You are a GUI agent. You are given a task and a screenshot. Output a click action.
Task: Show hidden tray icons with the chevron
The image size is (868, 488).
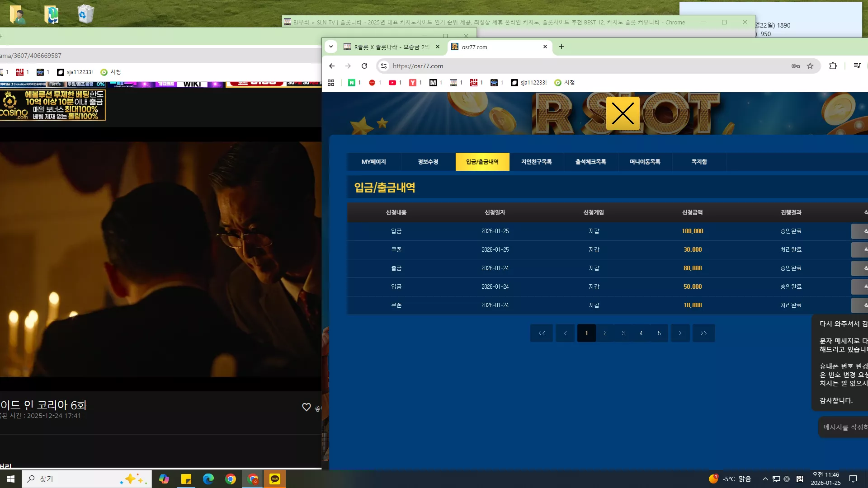765,479
